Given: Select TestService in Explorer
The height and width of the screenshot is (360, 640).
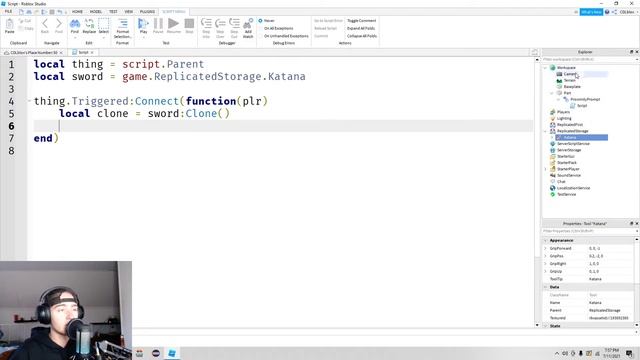Looking at the screenshot, I should [567, 194].
